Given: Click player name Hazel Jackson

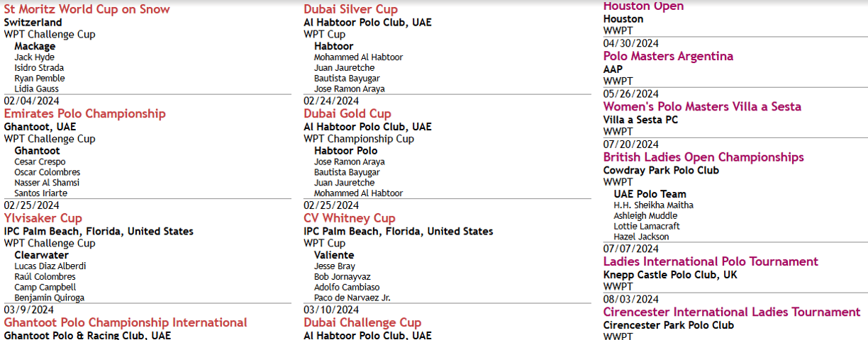Looking at the screenshot, I should coord(641,237).
